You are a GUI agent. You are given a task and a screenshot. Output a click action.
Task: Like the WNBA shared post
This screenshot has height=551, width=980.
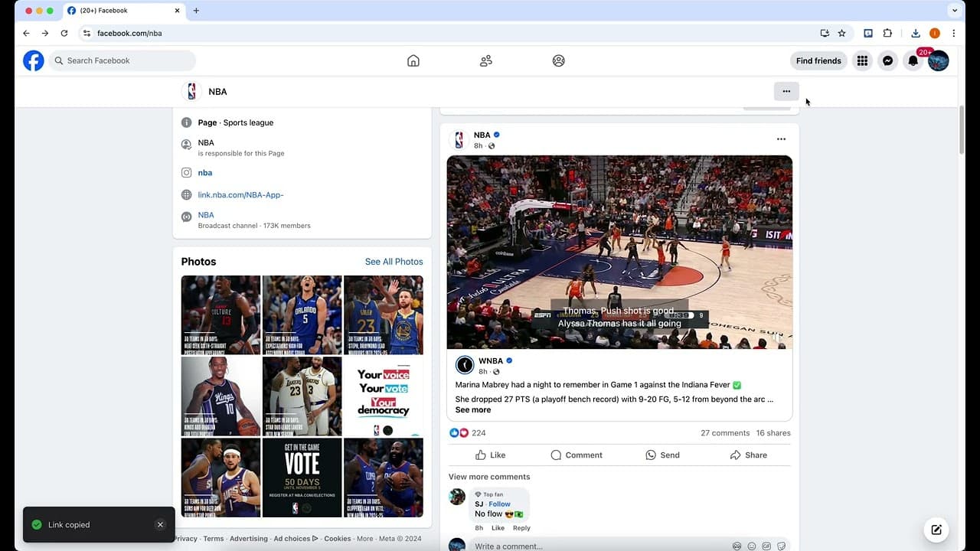(x=490, y=455)
